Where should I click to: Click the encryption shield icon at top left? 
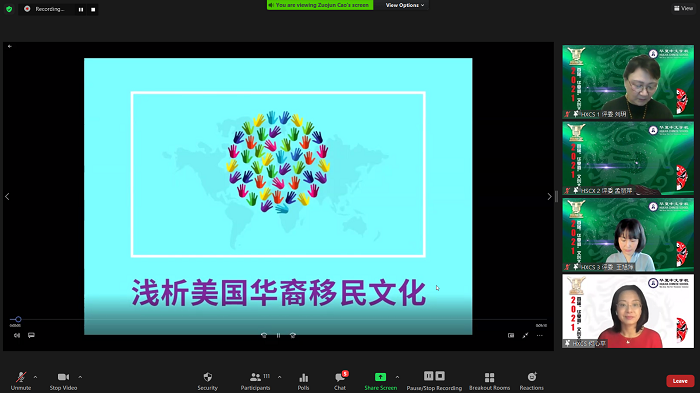pyautogui.click(x=9, y=9)
